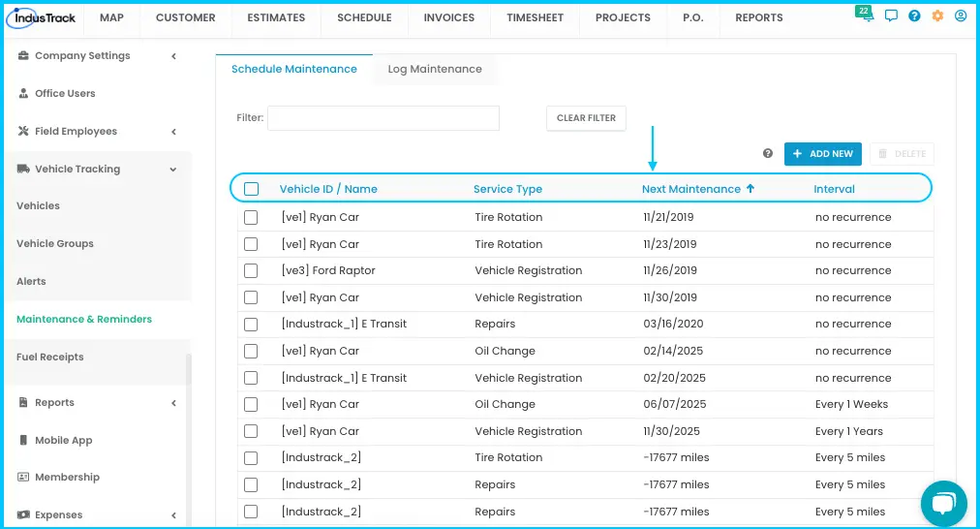Click the help question mark icon in header
Viewport: 980px width, 529px height.
coord(914,16)
